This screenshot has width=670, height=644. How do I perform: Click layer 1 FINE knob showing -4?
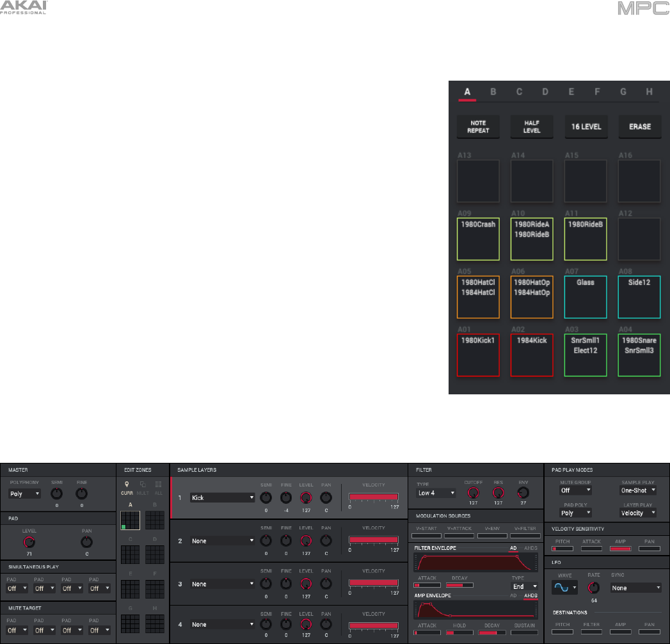(x=286, y=497)
